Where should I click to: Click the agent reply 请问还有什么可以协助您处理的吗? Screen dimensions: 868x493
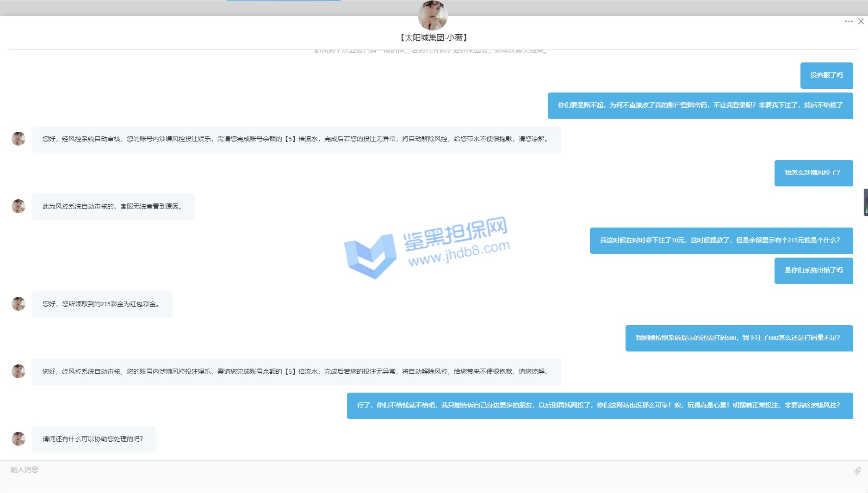click(x=94, y=439)
